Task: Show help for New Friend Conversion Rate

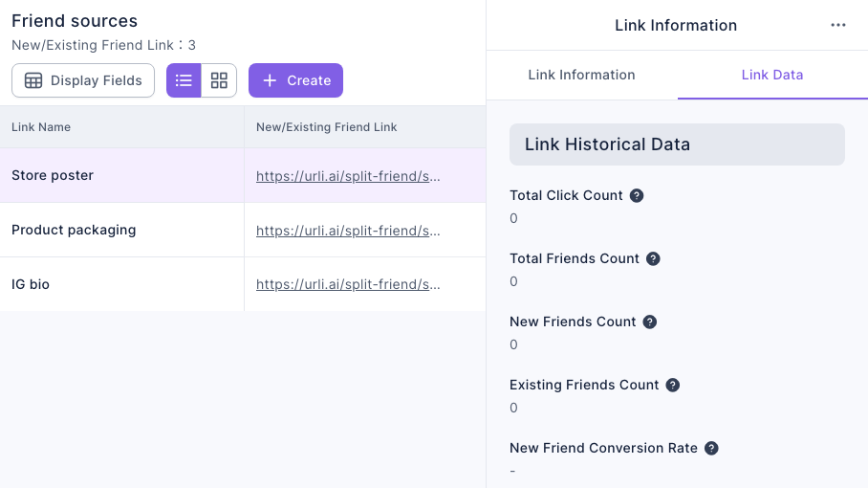Action: coord(711,448)
